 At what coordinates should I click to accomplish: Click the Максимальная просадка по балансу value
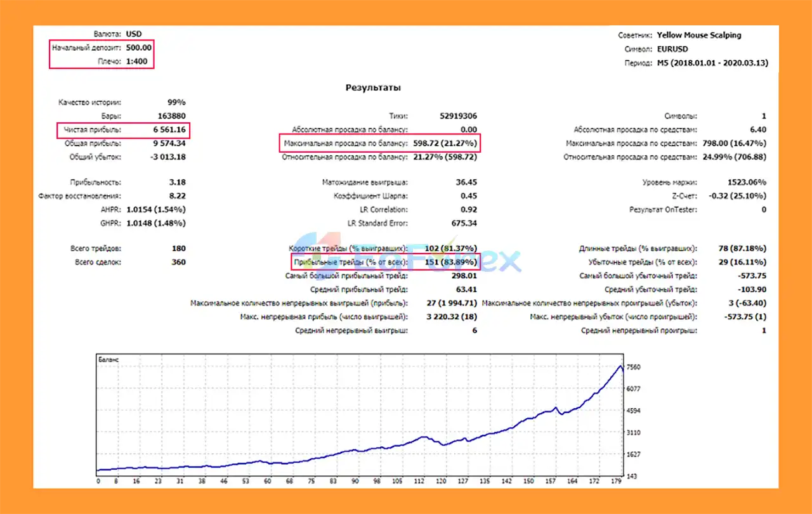[445, 143]
